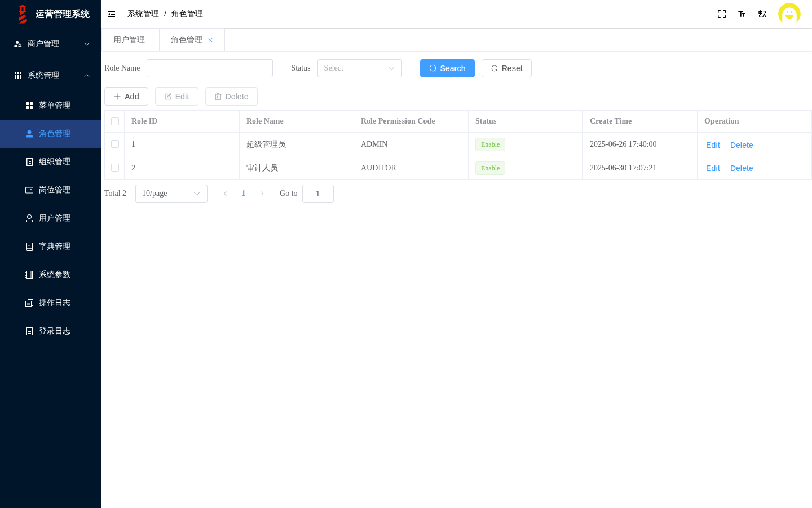Click the 商户管理 sidebar icon
The width and height of the screenshot is (812, 508).
pyautogui.click(x=18, y=44)
